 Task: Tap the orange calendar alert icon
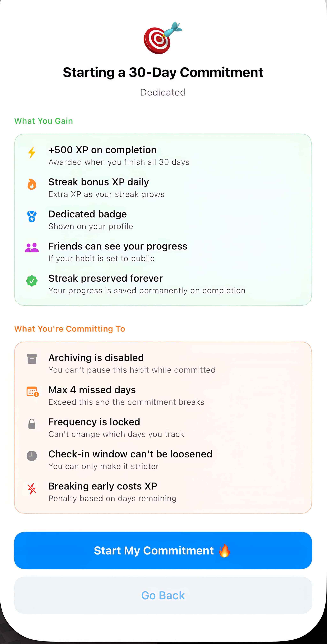click(32, 392)
